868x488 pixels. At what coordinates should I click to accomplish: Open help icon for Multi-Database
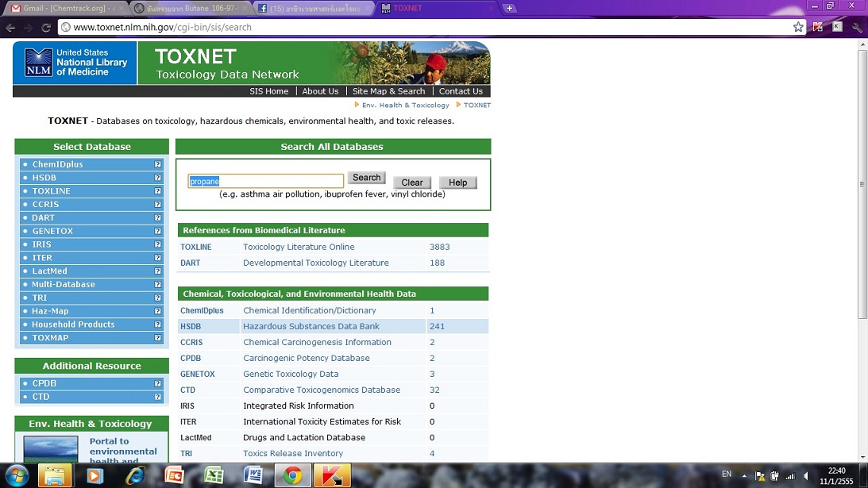pyautogui.click(x=158, y=284)
